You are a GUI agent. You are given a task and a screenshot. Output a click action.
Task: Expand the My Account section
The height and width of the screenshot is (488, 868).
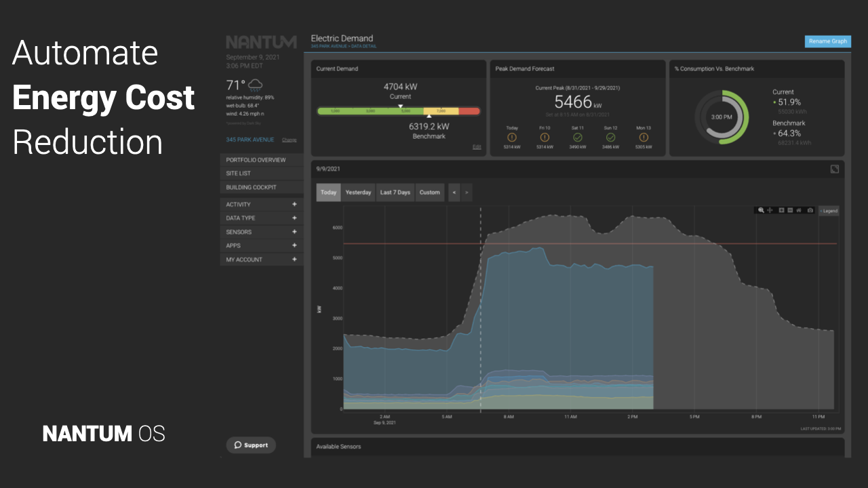click(x=262, y=260)
